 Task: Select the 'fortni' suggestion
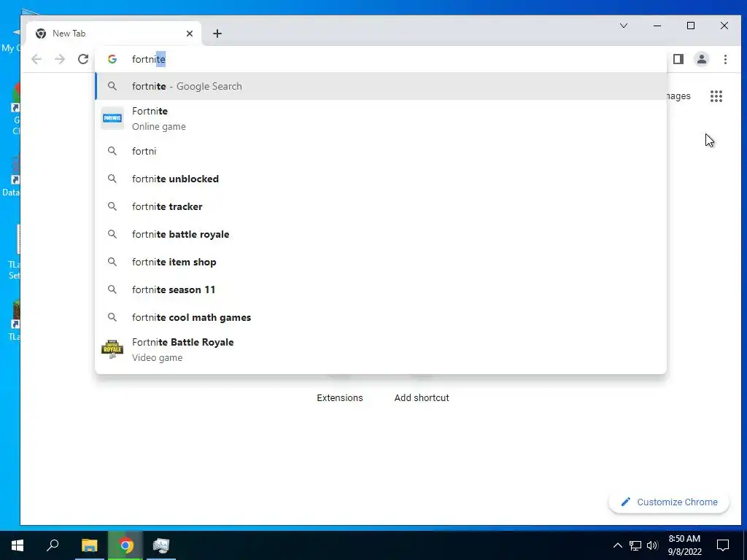381,151
